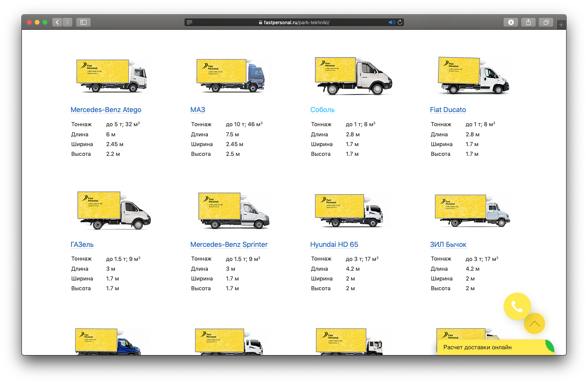The width and height of the screenshot is (588, 384).
Task: Select МАЗ height value '2.5 м'
Action: [x=233, y=154]
